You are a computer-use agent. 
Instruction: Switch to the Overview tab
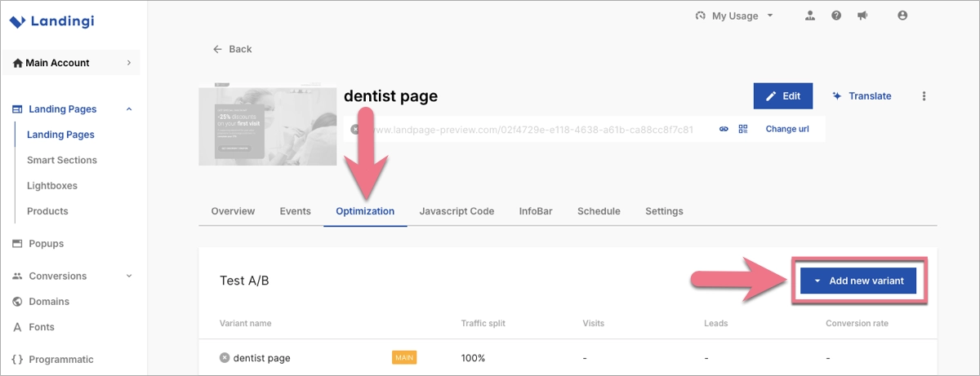pos(233,210)
